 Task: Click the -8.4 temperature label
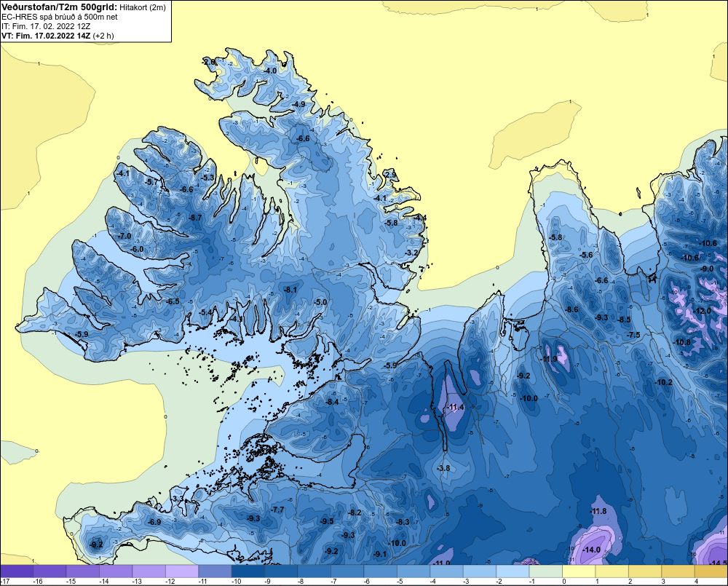tap(332, 402)
